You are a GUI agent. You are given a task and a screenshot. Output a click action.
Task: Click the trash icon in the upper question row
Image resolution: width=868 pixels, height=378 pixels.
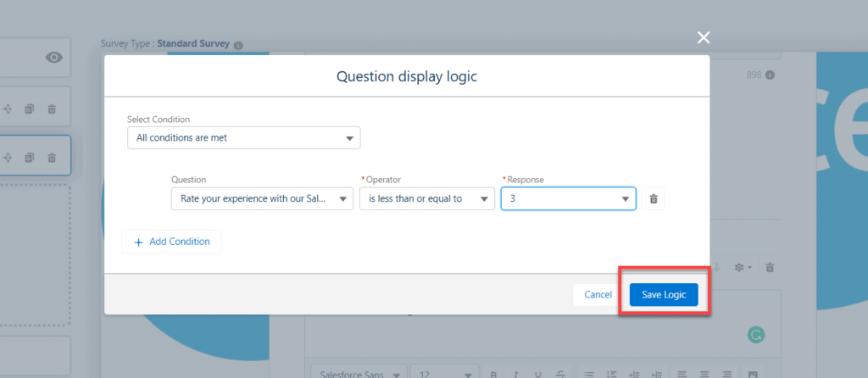point(52,108)
